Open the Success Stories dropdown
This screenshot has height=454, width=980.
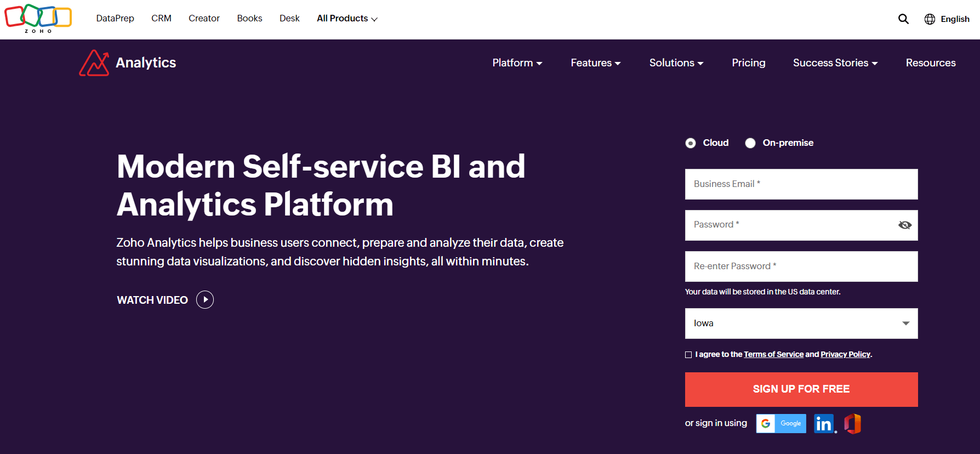[x=835, y=63]
